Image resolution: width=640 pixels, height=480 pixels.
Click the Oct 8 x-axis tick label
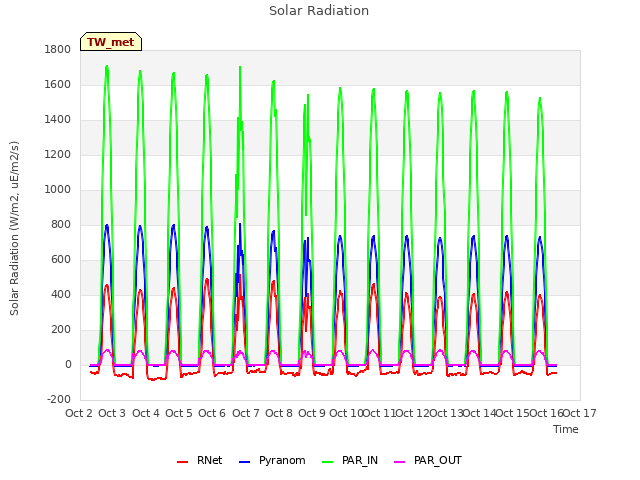click(279, 413)
